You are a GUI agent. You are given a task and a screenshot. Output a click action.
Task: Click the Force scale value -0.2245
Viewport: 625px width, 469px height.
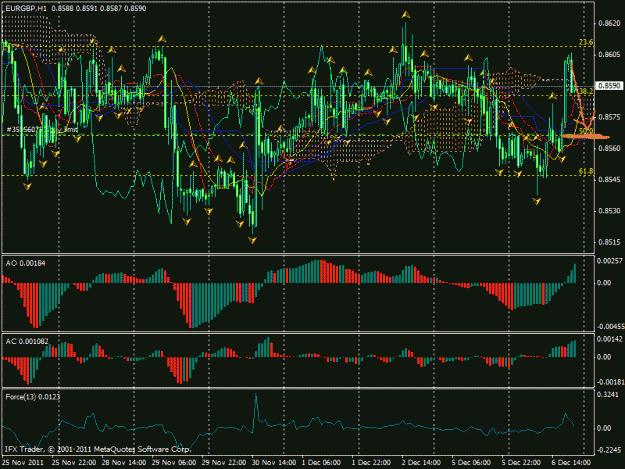pyautogui.click(x=609, y=450)
